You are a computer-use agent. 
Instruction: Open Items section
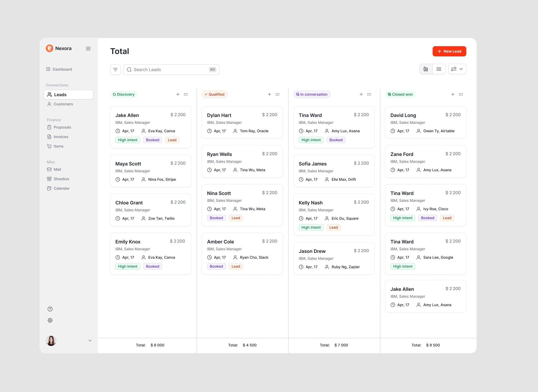(x=55, y=146)
